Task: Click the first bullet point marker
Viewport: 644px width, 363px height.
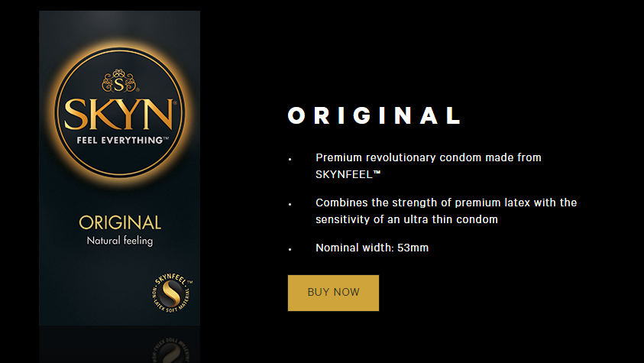Action: point(290,159)
